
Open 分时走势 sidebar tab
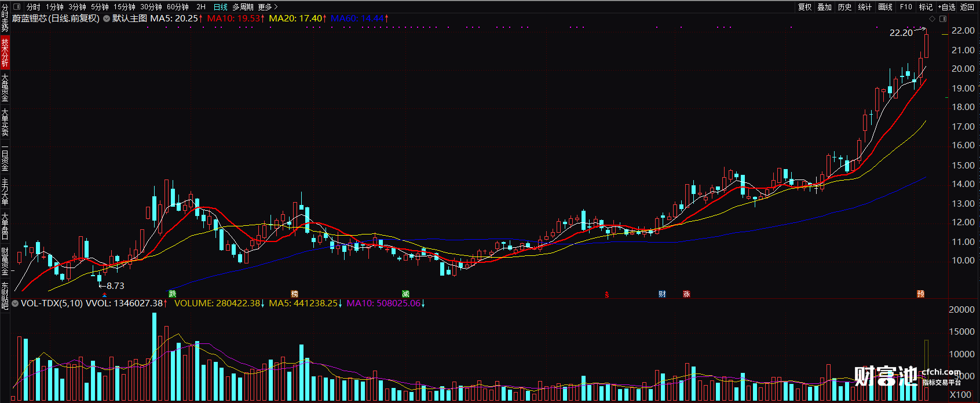tap(5, 18)
